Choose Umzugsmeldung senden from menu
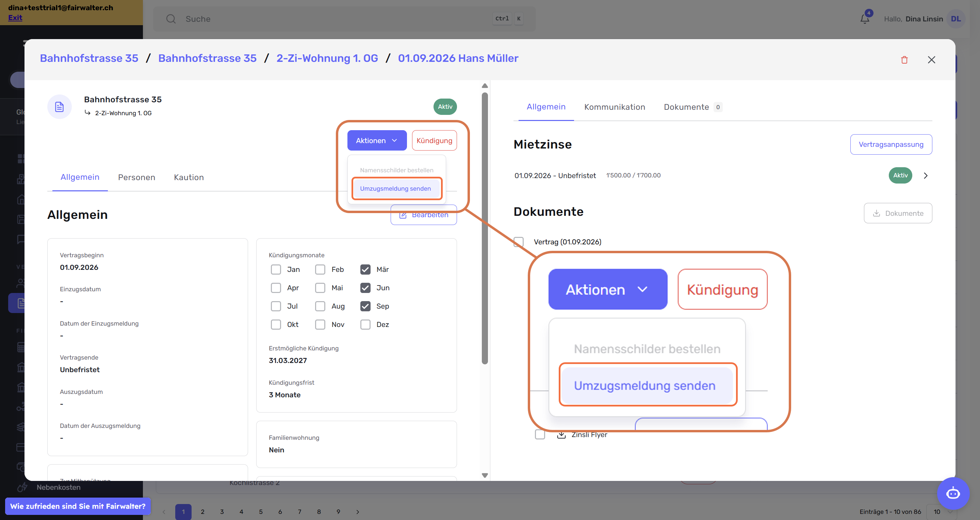 coord(395,189)
